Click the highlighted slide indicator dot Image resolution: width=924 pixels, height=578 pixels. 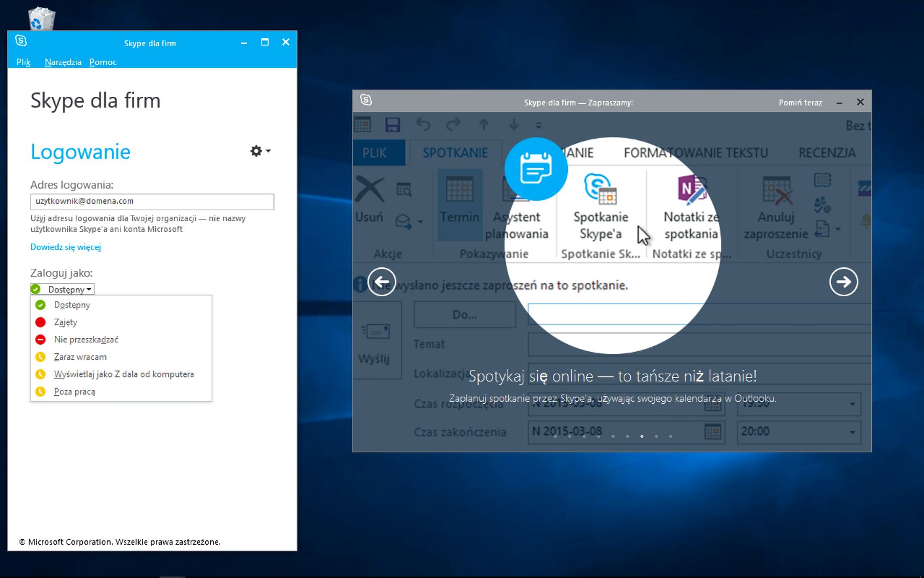coord(642,436)
